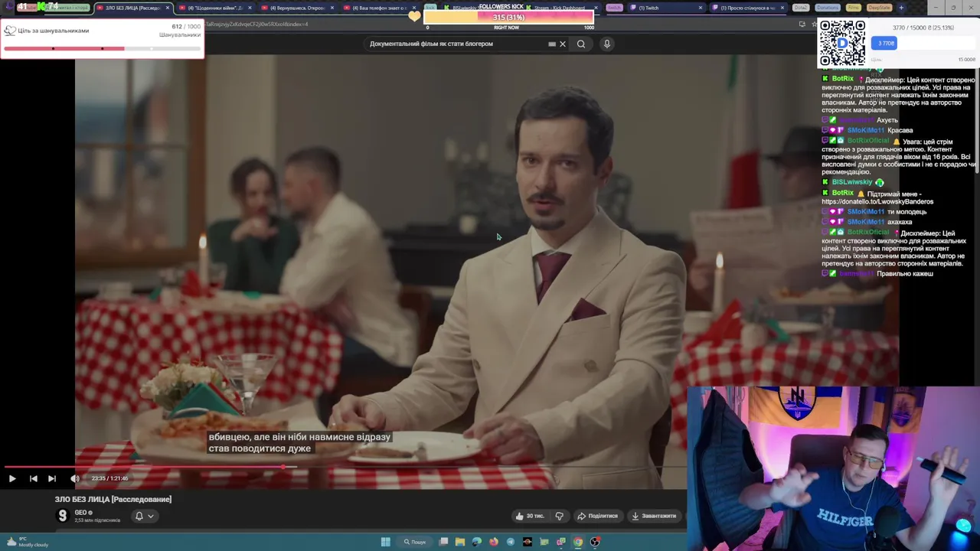Screen dimensions: 980x551
Task: Click the Ціль за шанувальниками goal widget
Action: tap(102, 39)
